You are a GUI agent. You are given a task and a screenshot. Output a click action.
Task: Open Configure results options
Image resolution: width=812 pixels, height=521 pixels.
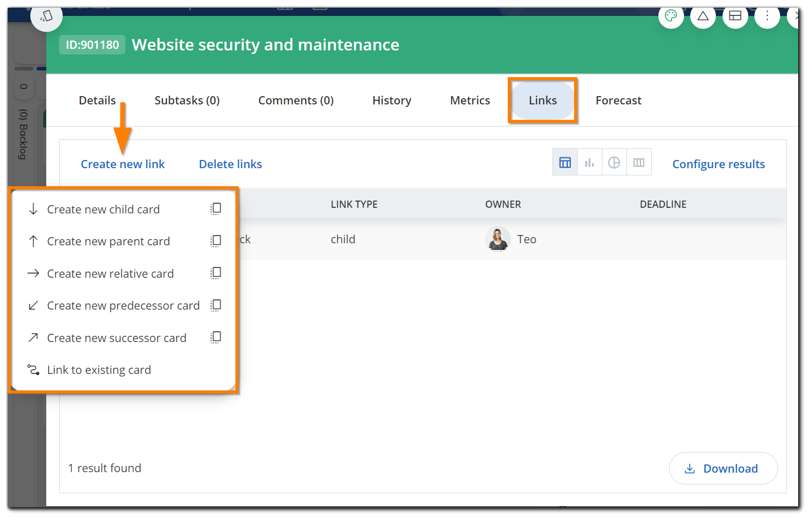click(718, 164)
